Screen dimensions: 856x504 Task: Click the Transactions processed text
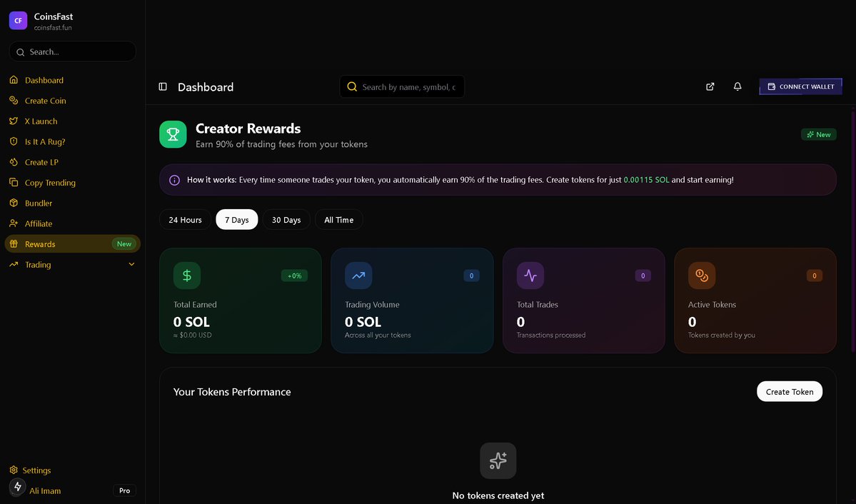[551, 336]
